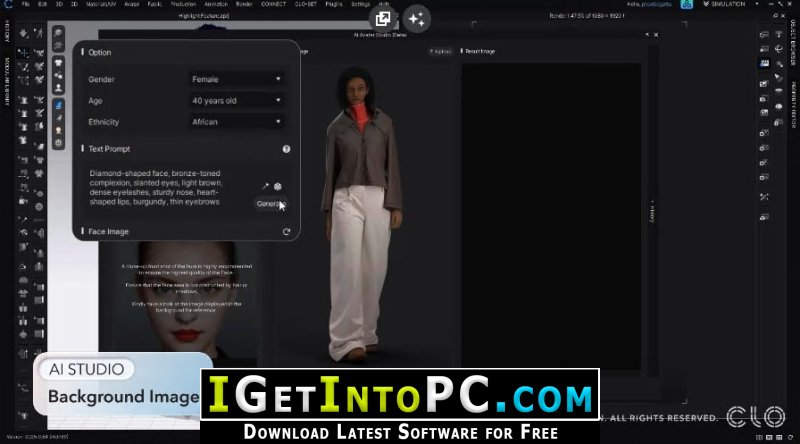Open the HISTORY side tab

click(6, 32)
